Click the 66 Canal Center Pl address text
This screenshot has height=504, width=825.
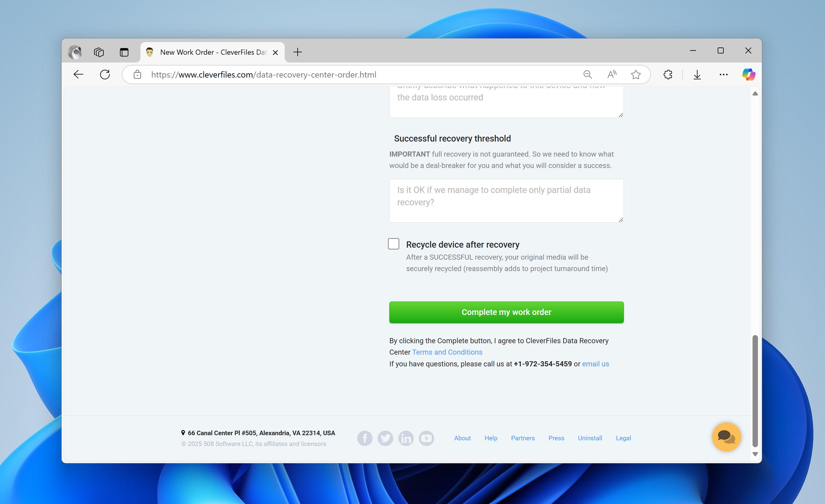click(x=261, y=433)
